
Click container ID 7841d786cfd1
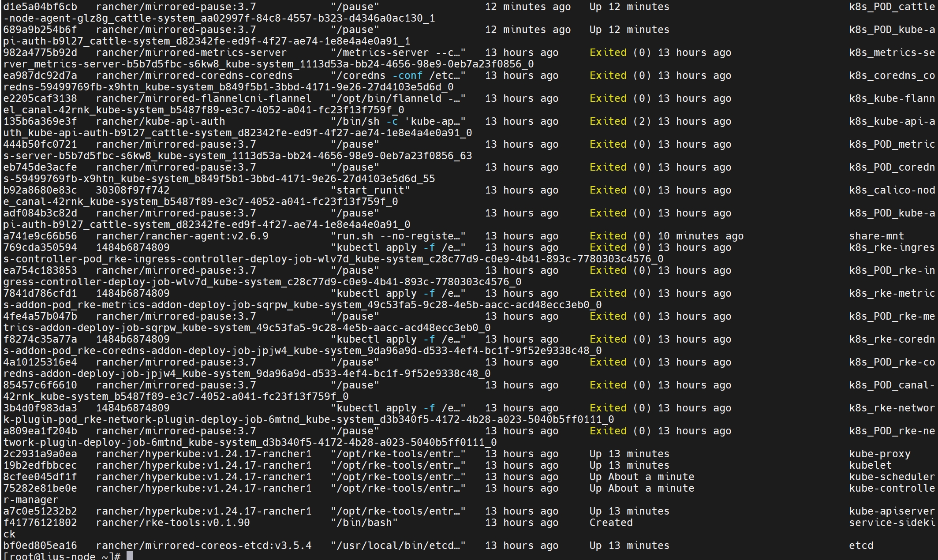[x=40, y=294]
